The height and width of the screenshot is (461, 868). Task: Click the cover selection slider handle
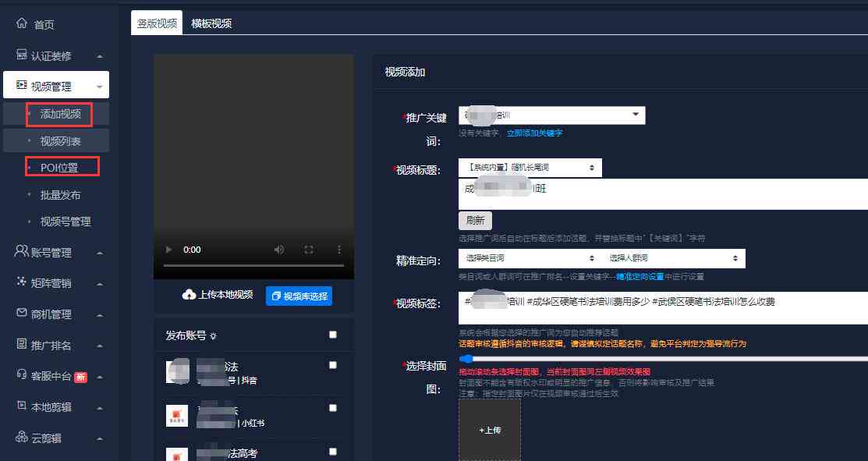click(x=466, y=359)
